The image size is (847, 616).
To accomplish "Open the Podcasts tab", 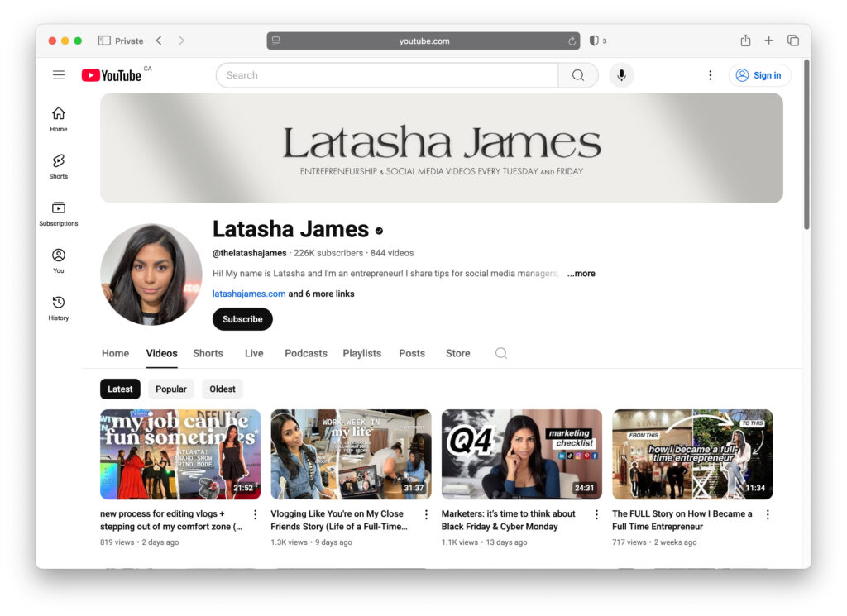I will tap(306, 353).
